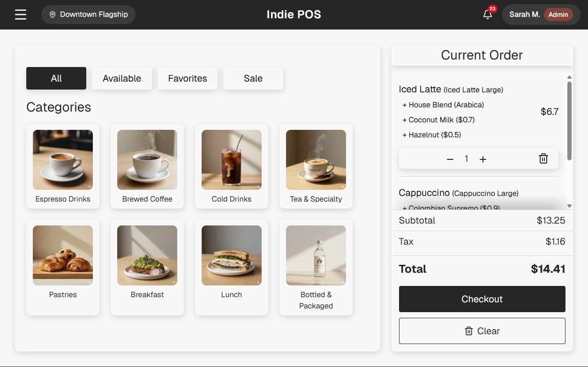The image size is (588, 367).
Task: Select the All filter tab
Action: [x=56, y=78]
